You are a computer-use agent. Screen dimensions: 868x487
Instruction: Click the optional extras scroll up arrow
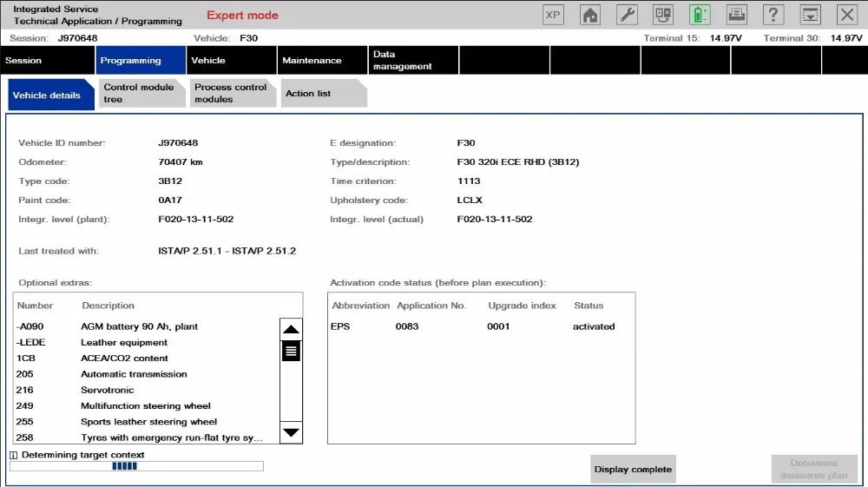(291, 329)
